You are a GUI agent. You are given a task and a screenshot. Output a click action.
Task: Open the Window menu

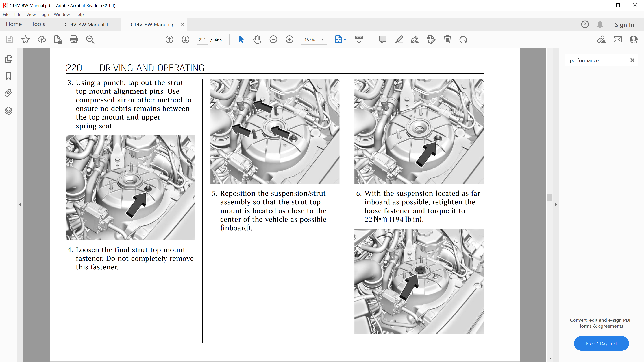click(62, 14)
